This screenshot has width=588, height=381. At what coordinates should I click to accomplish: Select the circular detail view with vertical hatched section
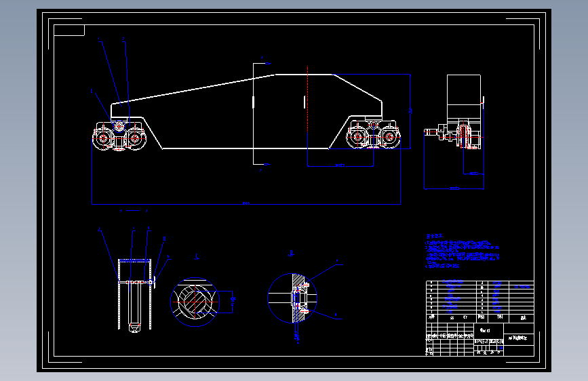pyautogui.click(x=292, y=298)
